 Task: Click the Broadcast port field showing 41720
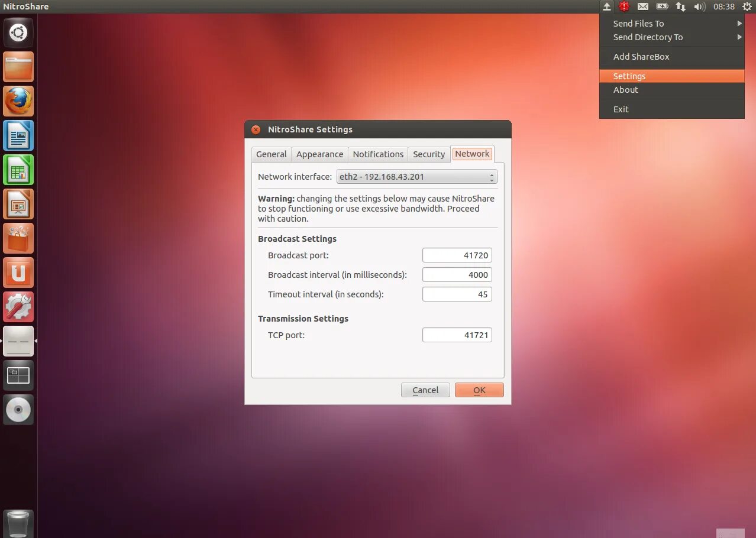pyautogui.click(x=457, y=255)
